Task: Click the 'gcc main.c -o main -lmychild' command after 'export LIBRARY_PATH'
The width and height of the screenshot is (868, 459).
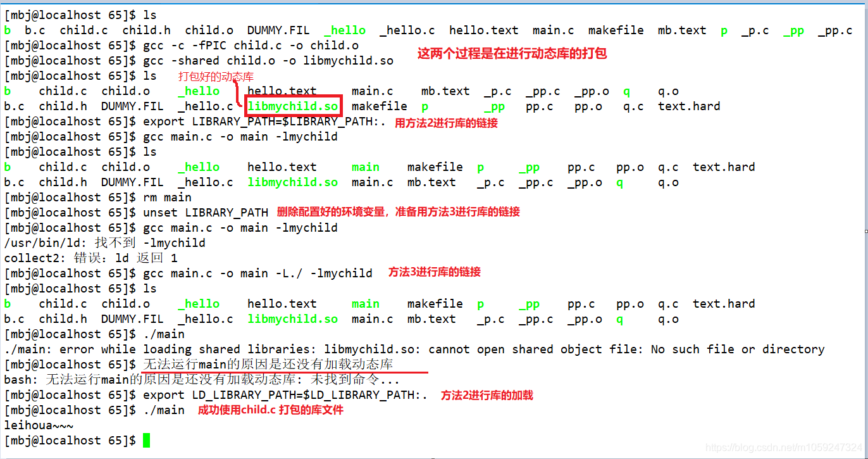Action: (240, 137)
